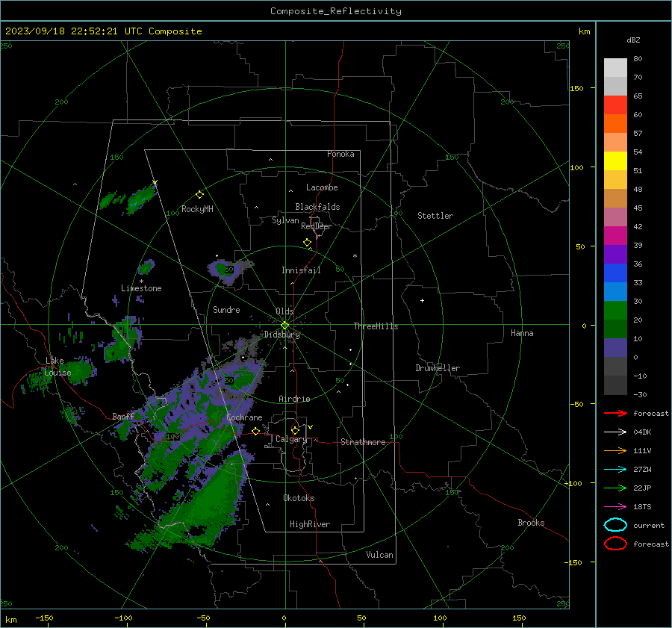672x628 pixels.
Task: Click the orange 111V arrow icon
Action: 615,450
